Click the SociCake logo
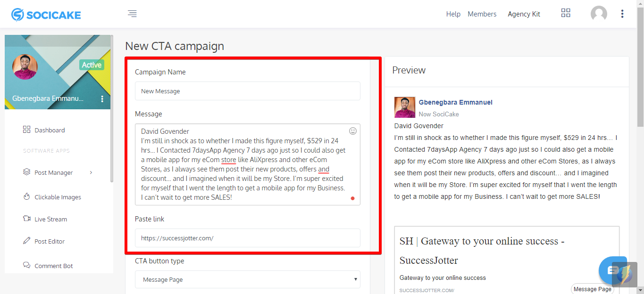Viewport: 644px width, 294px height. click(46, 15)
